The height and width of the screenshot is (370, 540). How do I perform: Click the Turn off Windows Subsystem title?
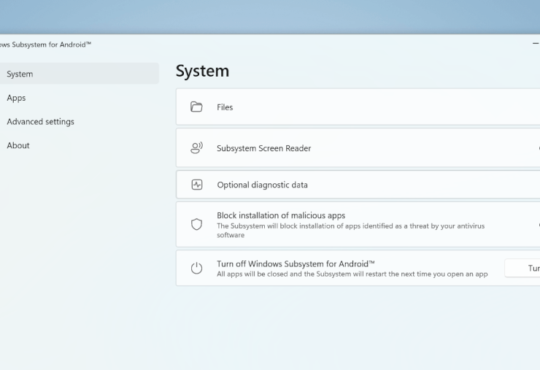click(x=295, y=264)
